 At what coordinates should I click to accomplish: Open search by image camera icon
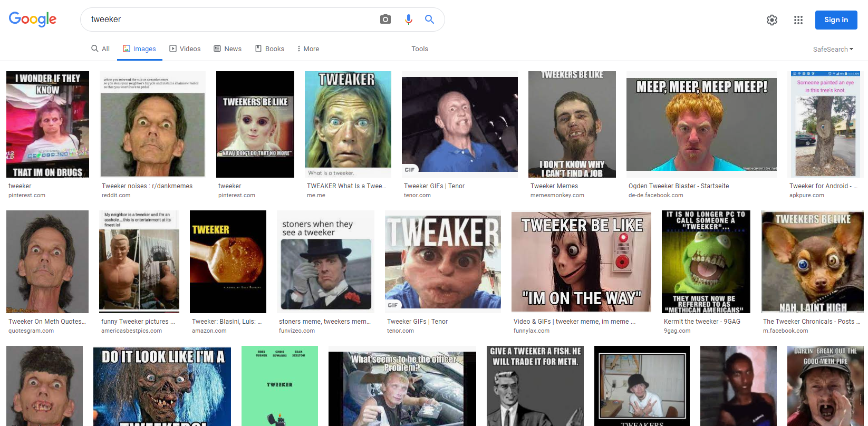[385, 20]
